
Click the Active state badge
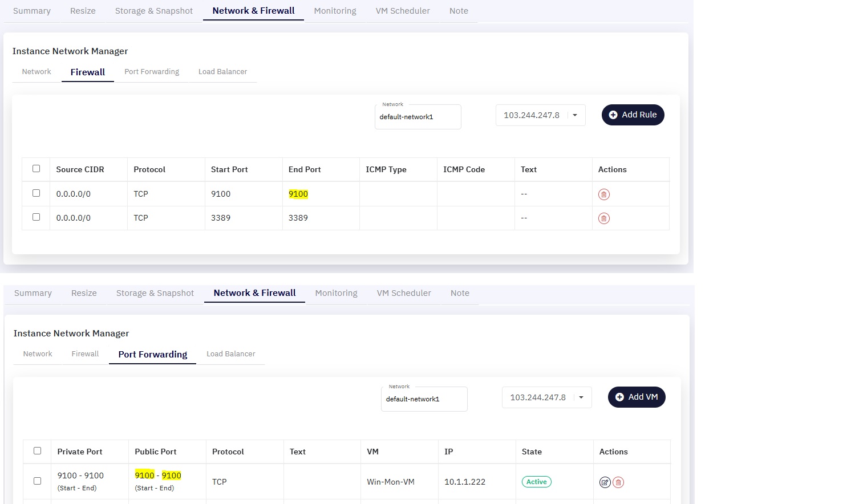[x=537, y=482]
